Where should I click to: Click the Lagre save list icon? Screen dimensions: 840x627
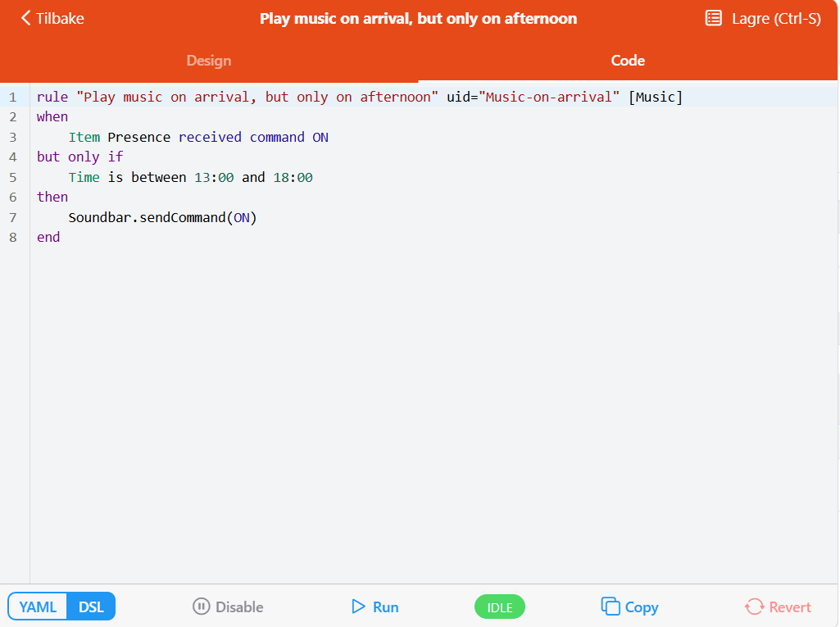[713, 18]
